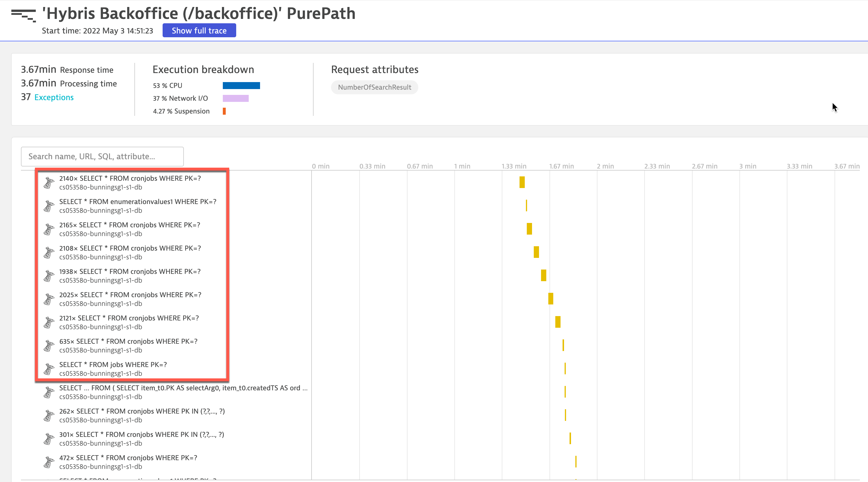Click the timeline bar for 2025× cronjobs query
Viewport: 868px width, 482px height.
[551, 299]
